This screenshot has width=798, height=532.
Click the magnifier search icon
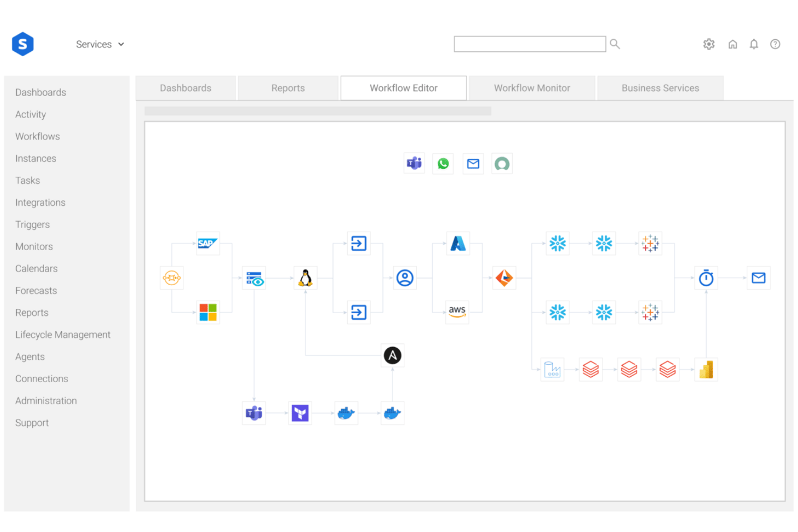point(615,44)
